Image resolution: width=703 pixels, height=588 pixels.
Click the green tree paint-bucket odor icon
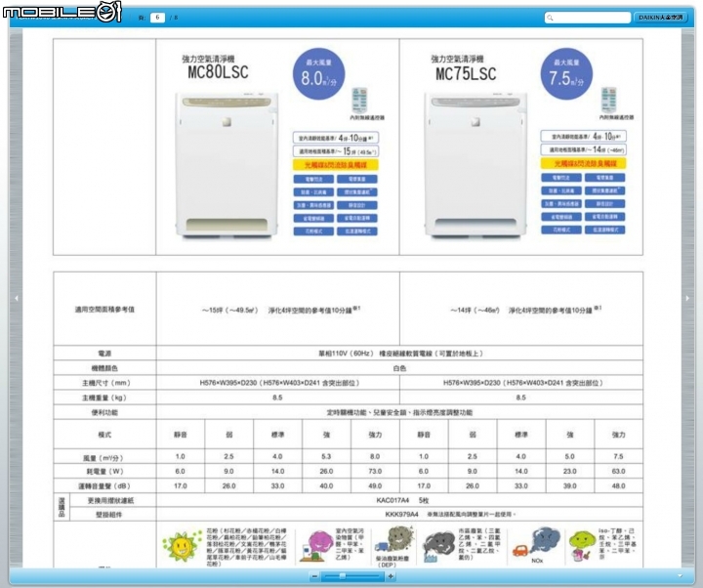point(582,546)
